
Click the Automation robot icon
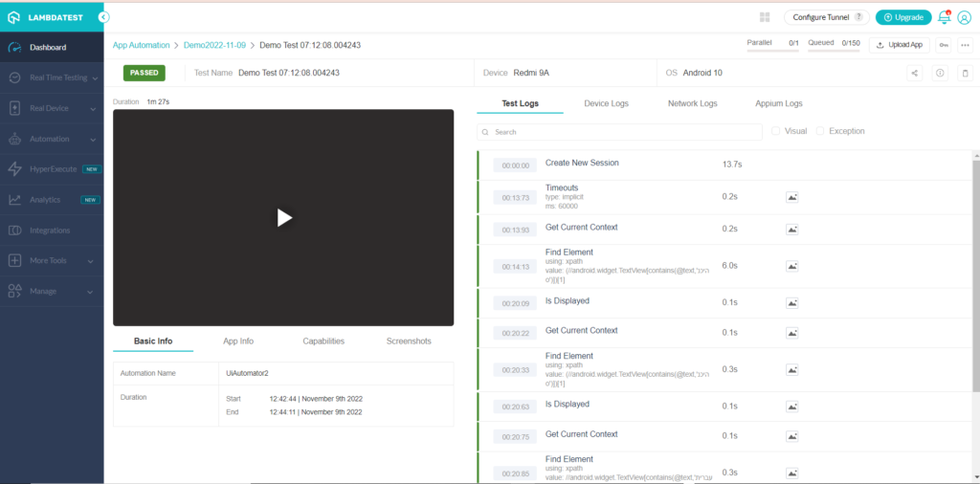point(15,140)
